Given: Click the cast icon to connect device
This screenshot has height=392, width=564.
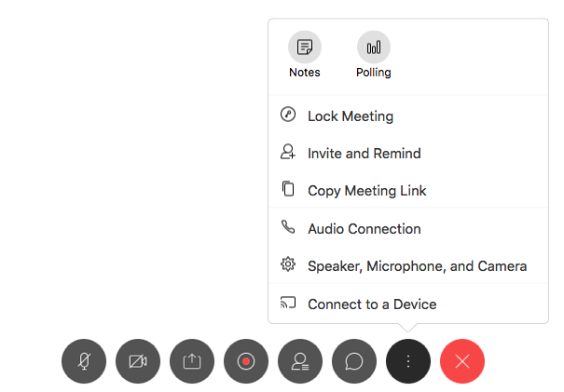Looking at the screenshot, I should click(x=288, y=304).
